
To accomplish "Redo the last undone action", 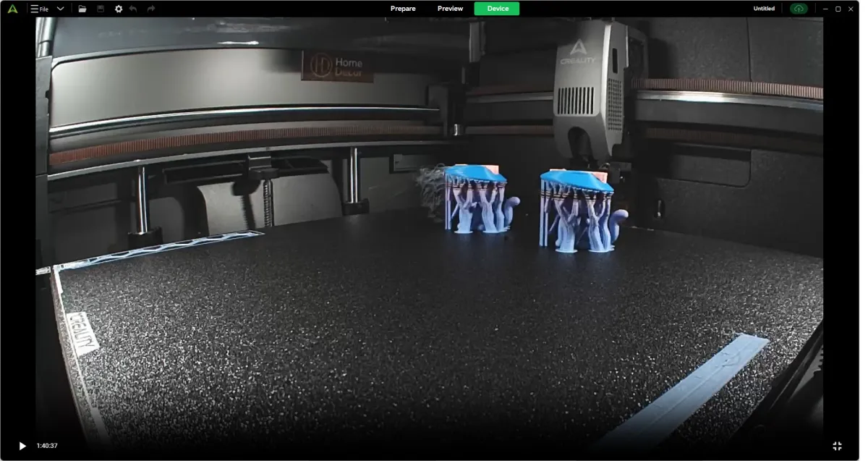I will coord(150,9).
